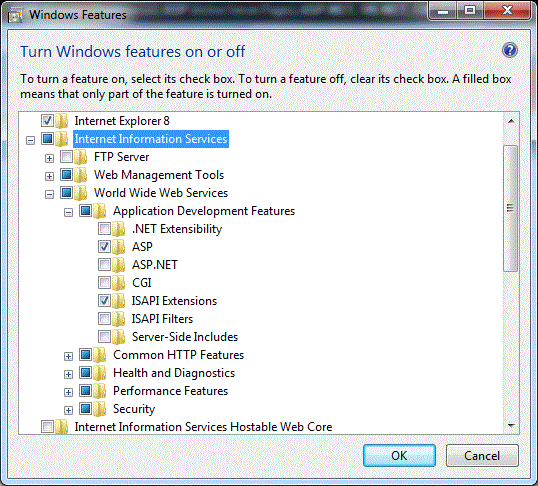Click the Security folder icon
The width and height of the screenshot is (538, 486).
click(100, 409)
